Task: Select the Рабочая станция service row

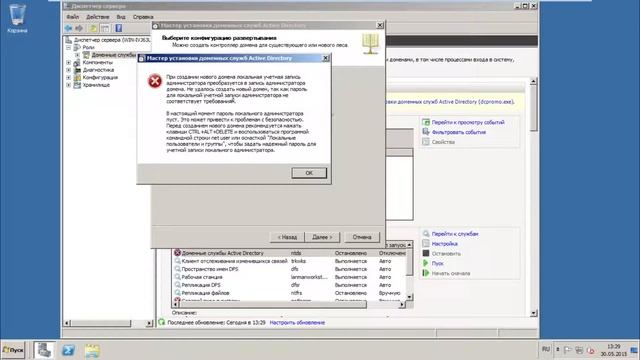Action: 289,277
